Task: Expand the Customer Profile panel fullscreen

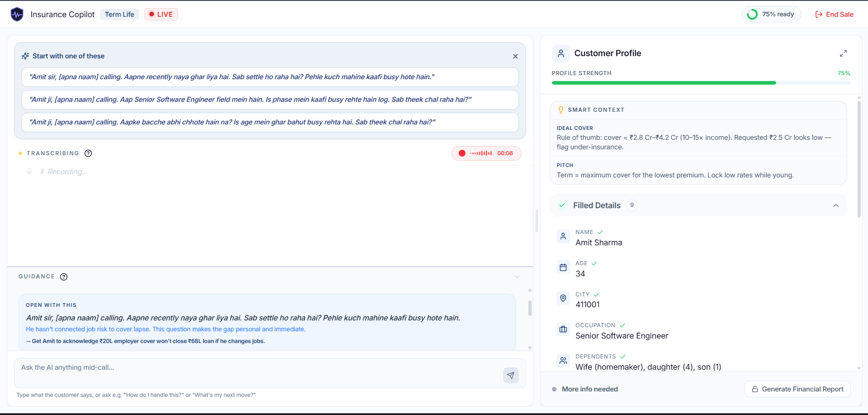Action: coord(843,53)
